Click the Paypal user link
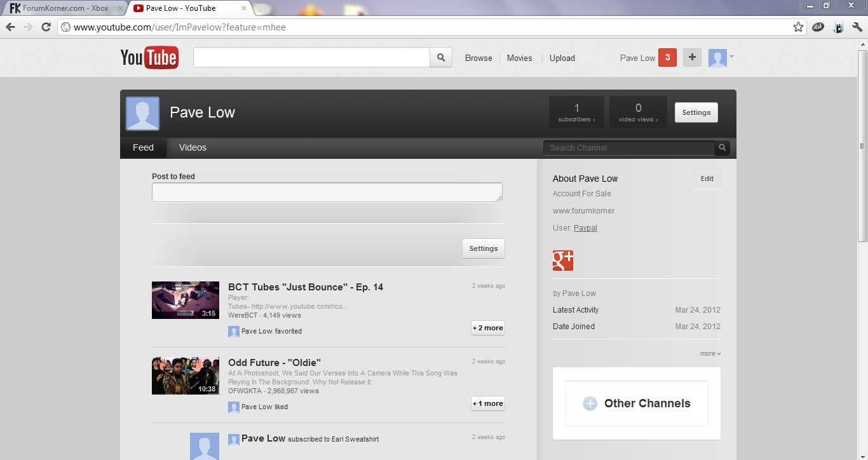 click(x=585, y=228)
